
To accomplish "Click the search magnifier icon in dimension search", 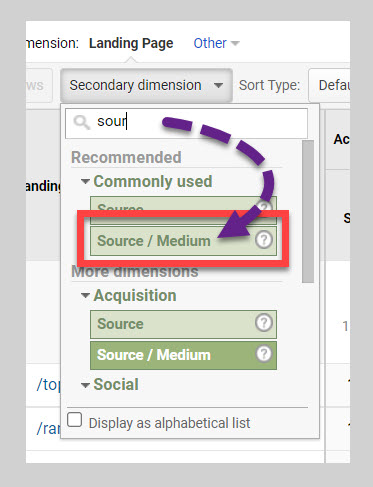I will 82,122.
